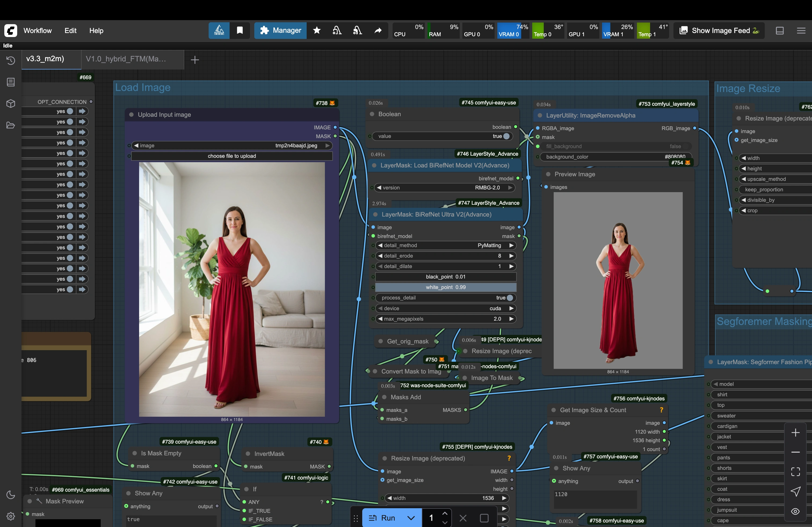Open the node library cube icon
812x527 pixels.
click(10, 104)
